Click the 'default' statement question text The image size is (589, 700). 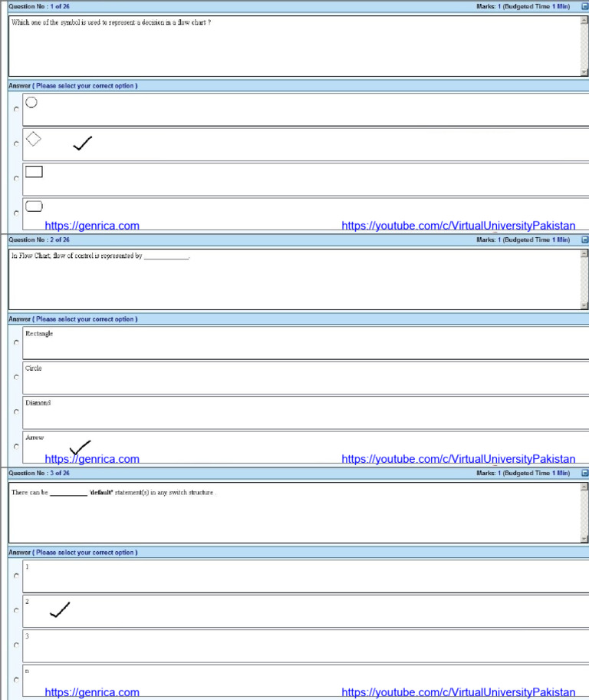coord(114,493)
